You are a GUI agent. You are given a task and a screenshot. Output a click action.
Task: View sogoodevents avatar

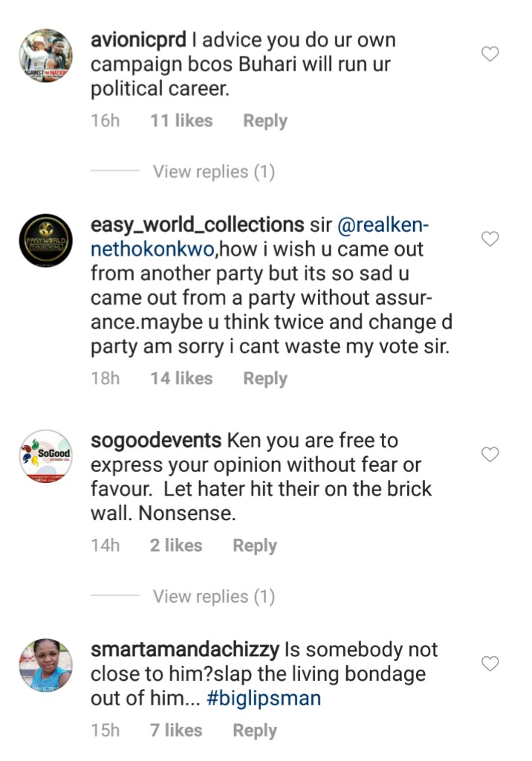click(45, 456)
